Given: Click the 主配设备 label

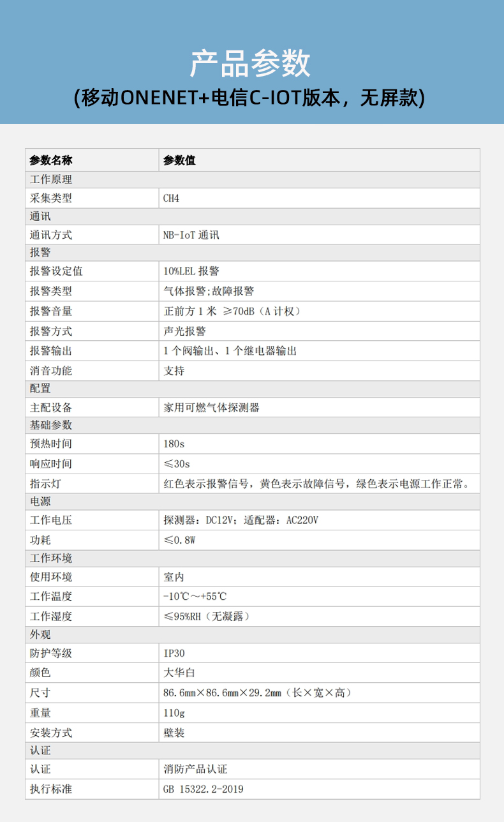Looking at the screenshot, I should click(51, 407).
